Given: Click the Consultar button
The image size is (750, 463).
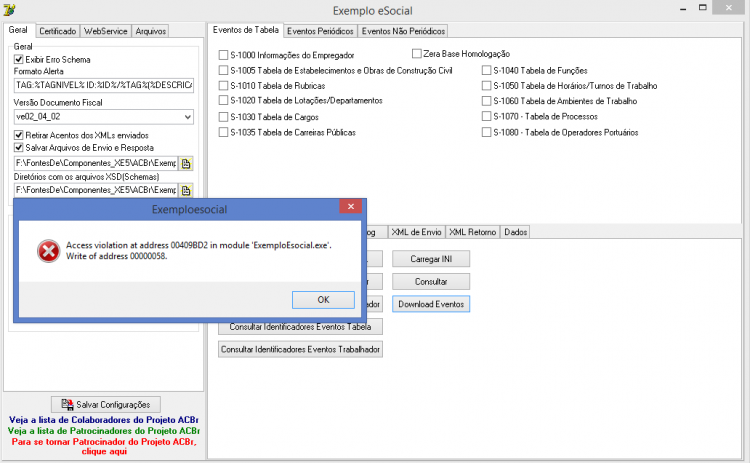Looking at the screenshot, I should pyautogui.click(x=431, y=282).
